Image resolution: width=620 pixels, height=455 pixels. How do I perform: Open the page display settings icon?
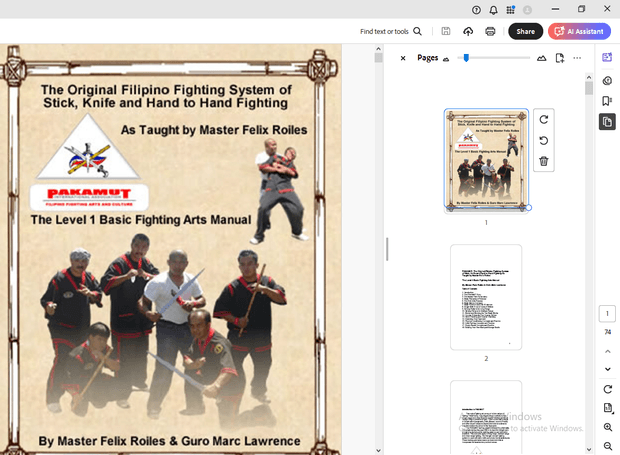608,408
